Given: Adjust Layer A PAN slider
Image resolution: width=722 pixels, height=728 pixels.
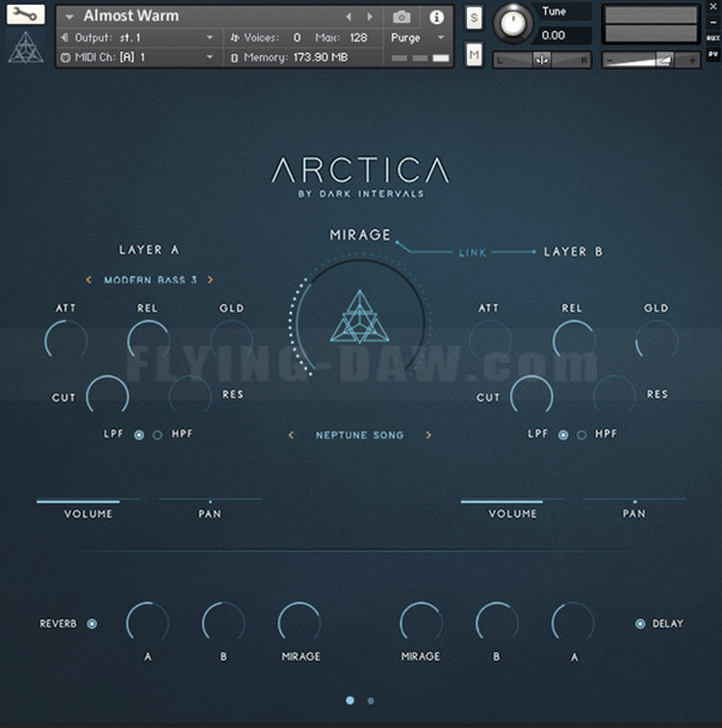Looking at the screenshot, I should point(210,501).
